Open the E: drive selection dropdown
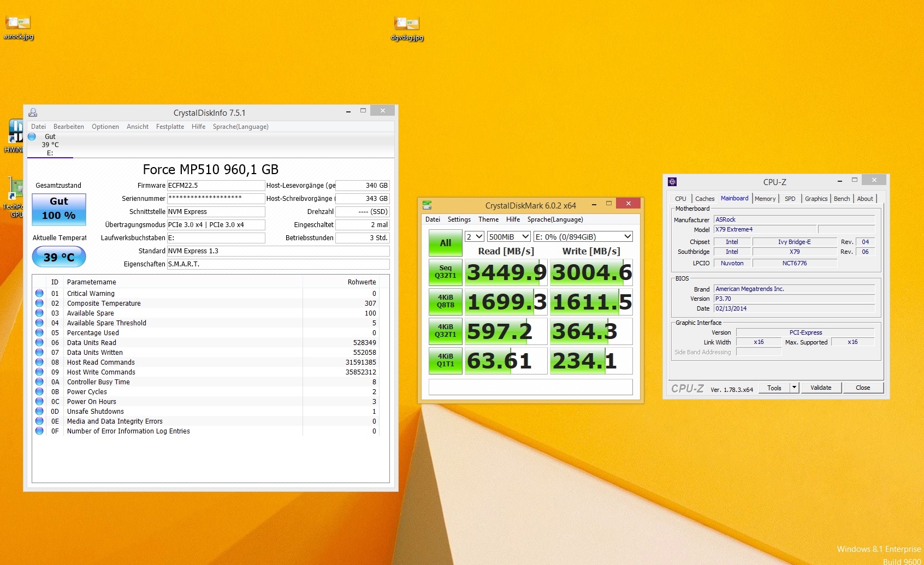 pos(583,236)
